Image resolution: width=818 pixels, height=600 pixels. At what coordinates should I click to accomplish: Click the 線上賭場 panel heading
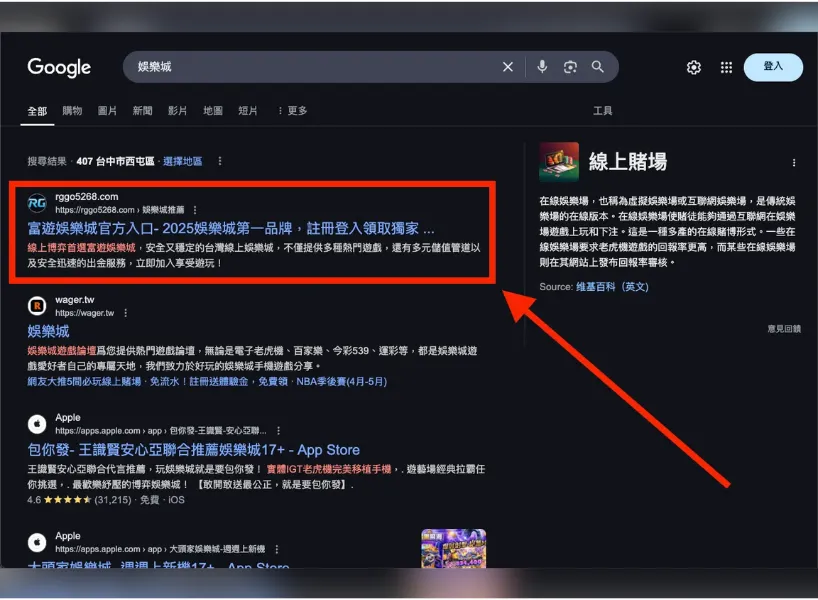628,162
